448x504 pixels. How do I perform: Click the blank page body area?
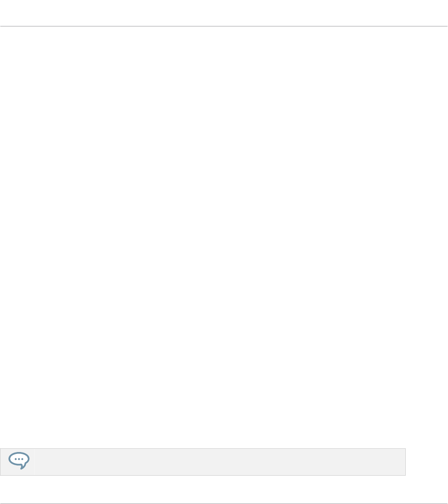pyautogui.click(x=224, y=237)
